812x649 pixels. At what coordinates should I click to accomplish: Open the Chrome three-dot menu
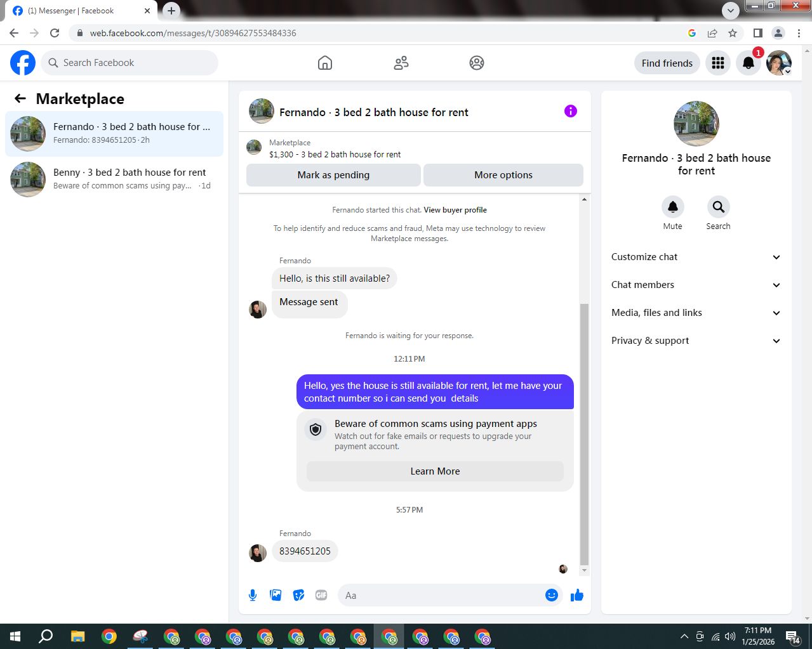click(x=799, y=33)
